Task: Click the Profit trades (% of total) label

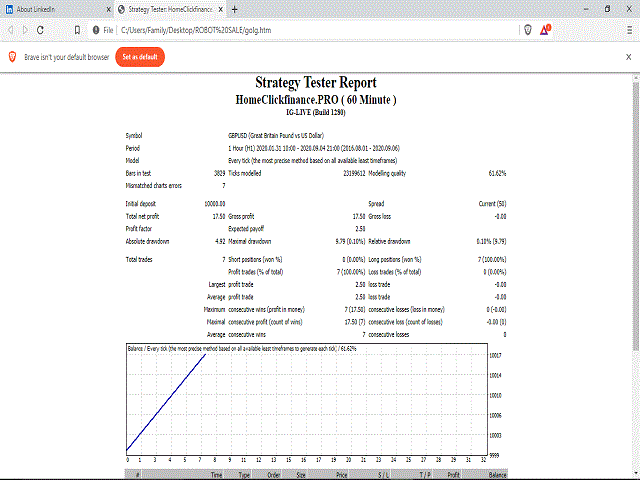Action: (x=256, y=272)
